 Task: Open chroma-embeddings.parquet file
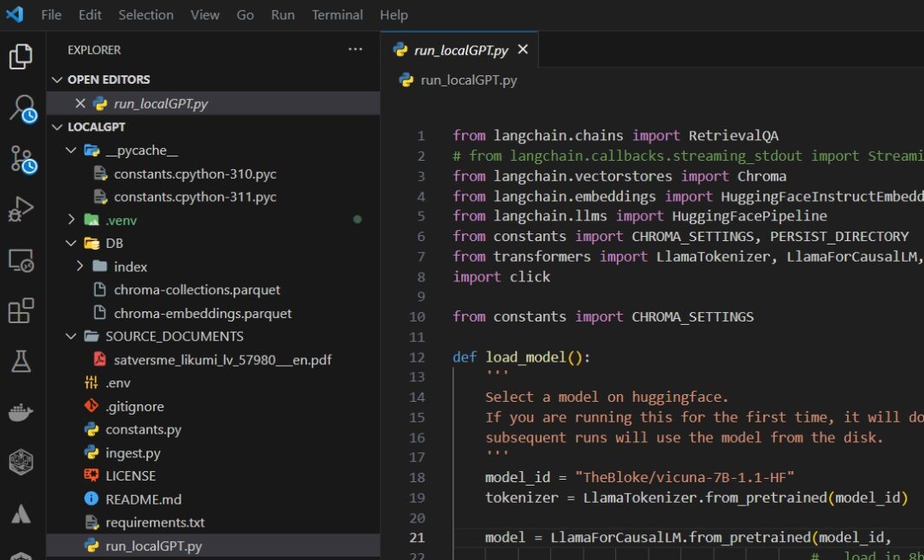click(203, 313)
